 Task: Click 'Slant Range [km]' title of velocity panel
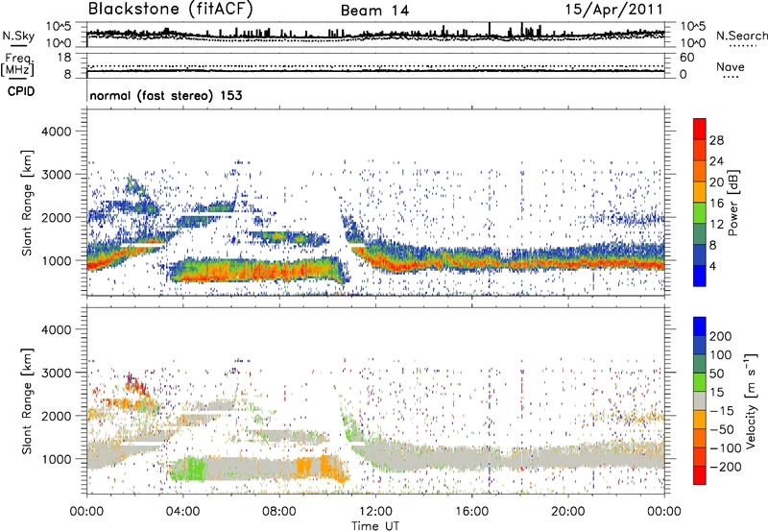[27, 401]
